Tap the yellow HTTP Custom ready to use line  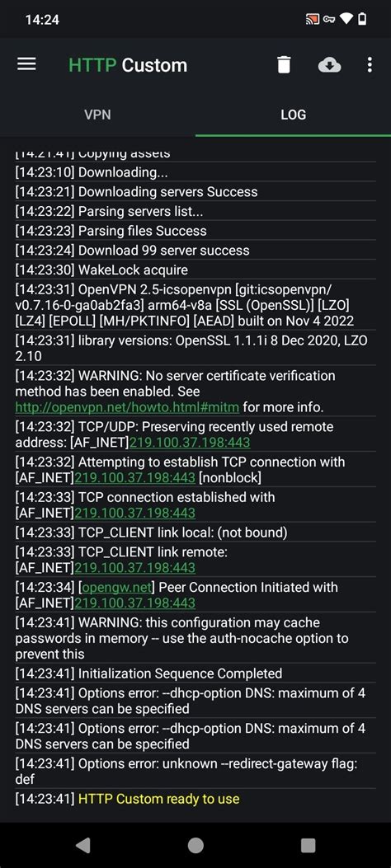pos(159,800)
